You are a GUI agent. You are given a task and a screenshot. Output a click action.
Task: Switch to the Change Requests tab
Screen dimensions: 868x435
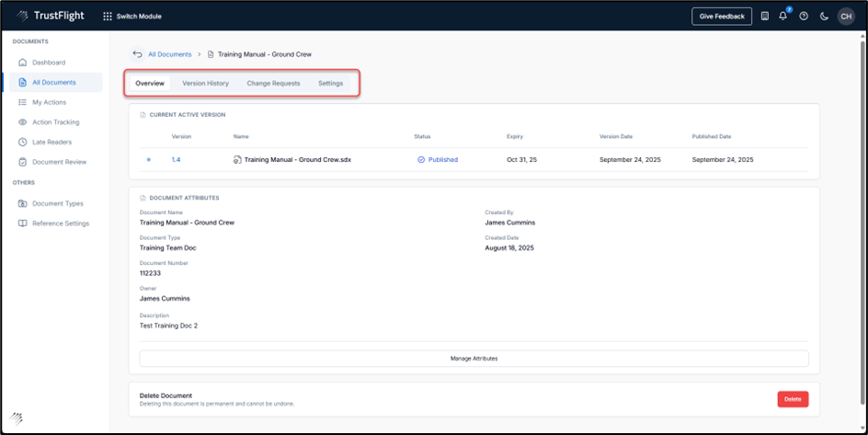pyautogui.click(x=273, y=84)
